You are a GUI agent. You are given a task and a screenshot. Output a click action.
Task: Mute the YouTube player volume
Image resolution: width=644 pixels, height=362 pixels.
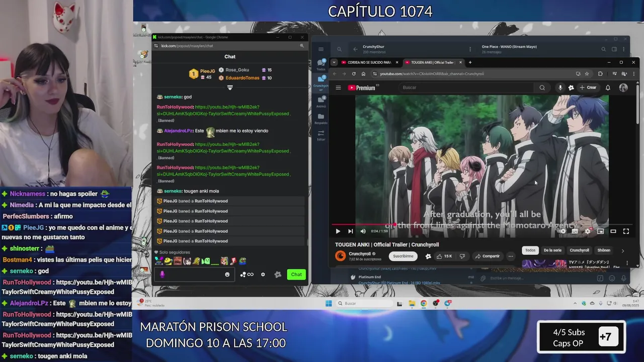(x=363, y=231)
